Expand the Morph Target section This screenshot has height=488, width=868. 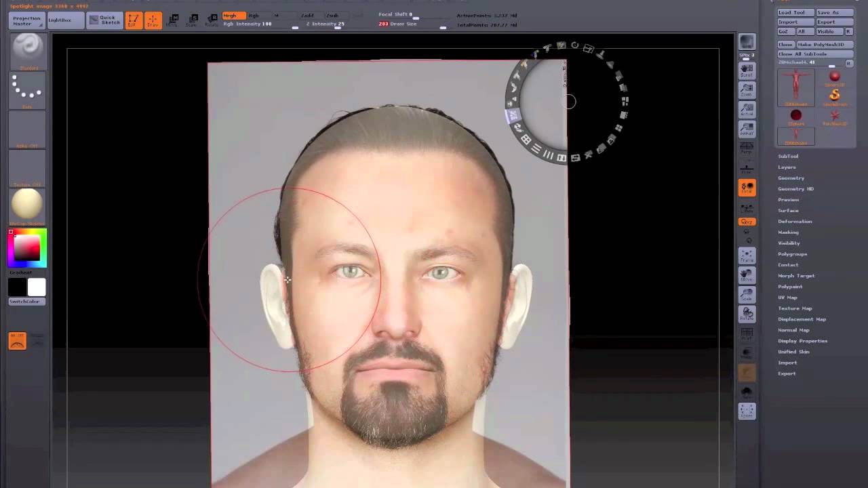tap(796, 276)
